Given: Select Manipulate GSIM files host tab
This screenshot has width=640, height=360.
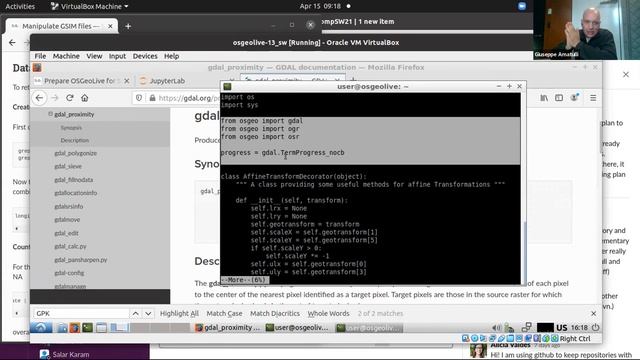Looking at the screenshot, I should [60, 26].
